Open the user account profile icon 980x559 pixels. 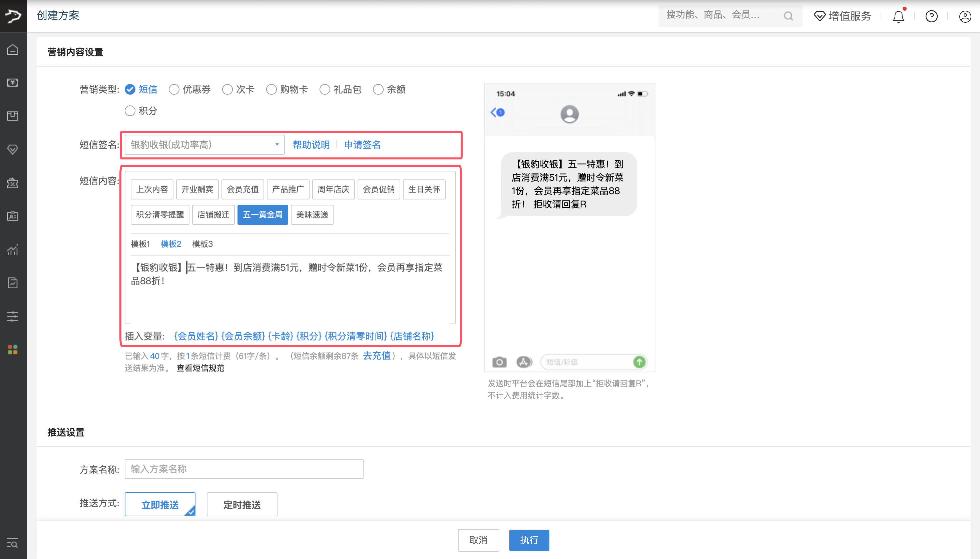pyautogui.click(x=965, y=16)
